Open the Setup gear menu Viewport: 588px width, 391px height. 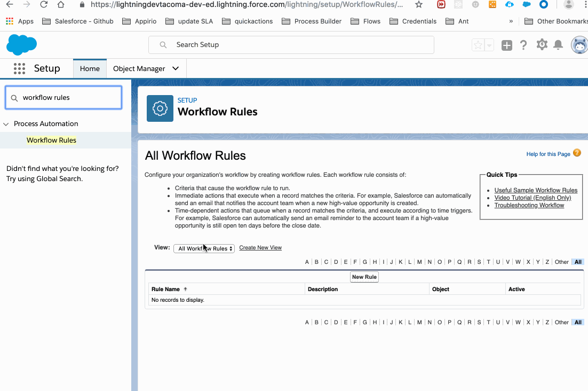click(542, 45)
